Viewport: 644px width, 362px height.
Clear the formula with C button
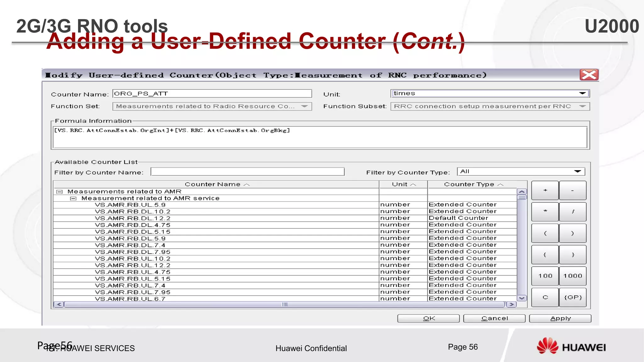(x=545, y=297)
